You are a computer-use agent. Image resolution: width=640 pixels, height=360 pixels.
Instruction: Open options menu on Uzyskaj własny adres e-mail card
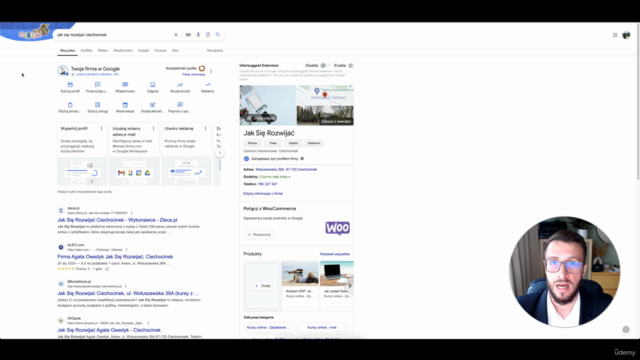coord(153,128)
